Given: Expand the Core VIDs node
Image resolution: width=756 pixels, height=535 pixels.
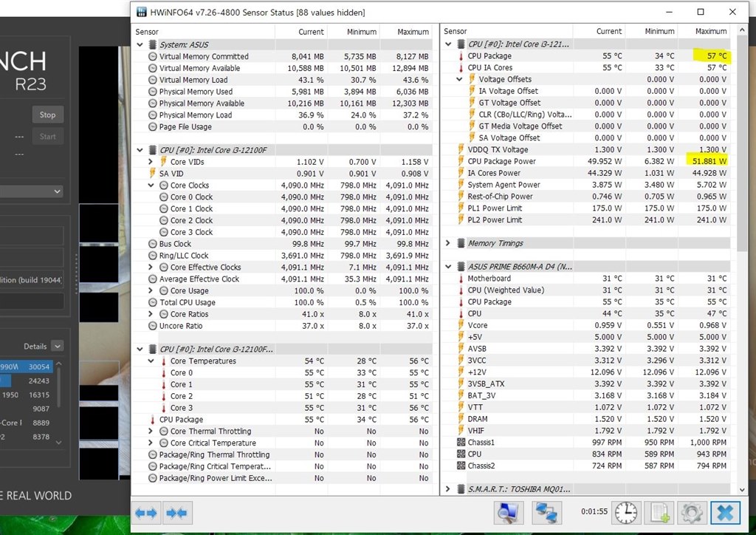Looking at the screenshot, I should point(151,162).
